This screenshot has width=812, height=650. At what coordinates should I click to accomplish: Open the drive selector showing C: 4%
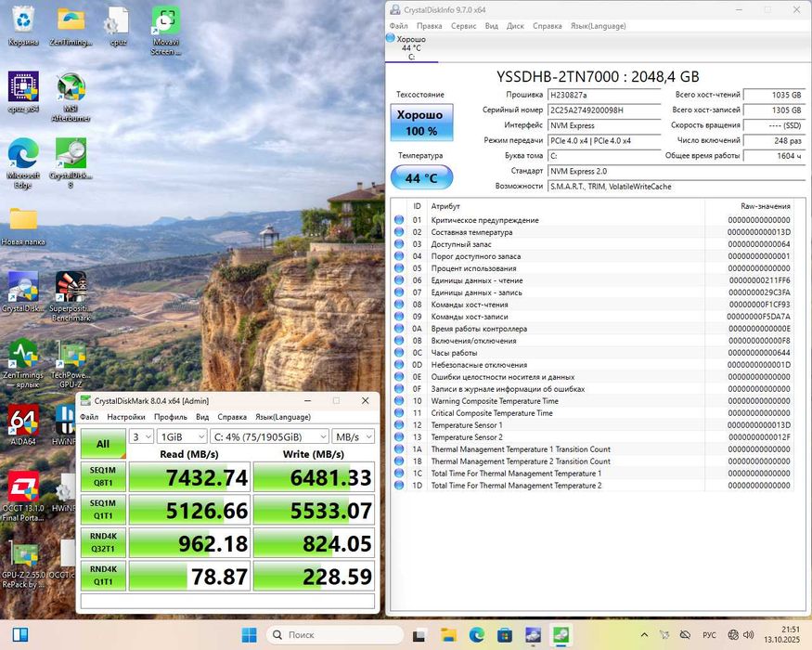269,436
